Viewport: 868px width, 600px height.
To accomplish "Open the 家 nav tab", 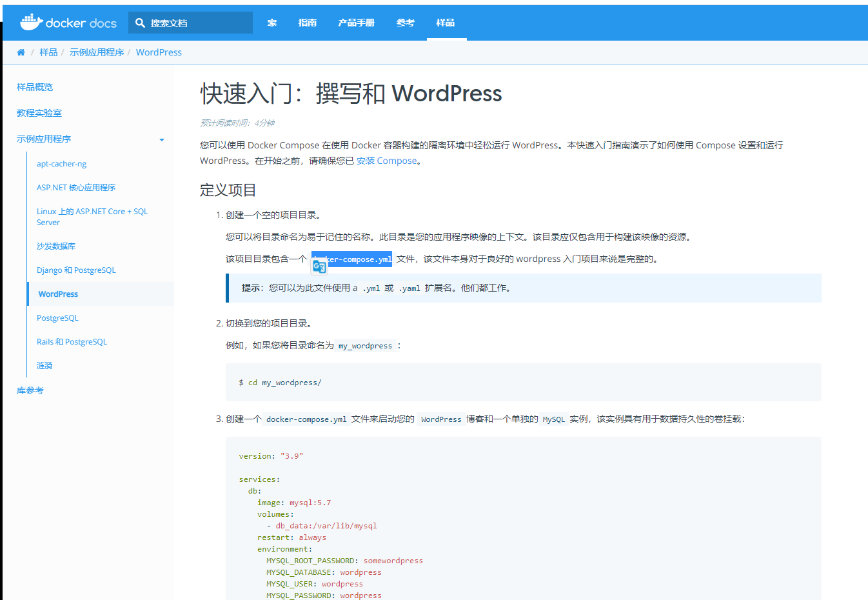I will (272, 23).
